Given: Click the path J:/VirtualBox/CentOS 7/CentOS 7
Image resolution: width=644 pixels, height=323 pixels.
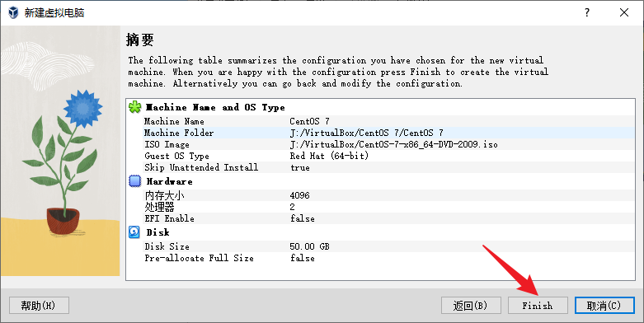Looking at the screenshot, I should [366, 133].
